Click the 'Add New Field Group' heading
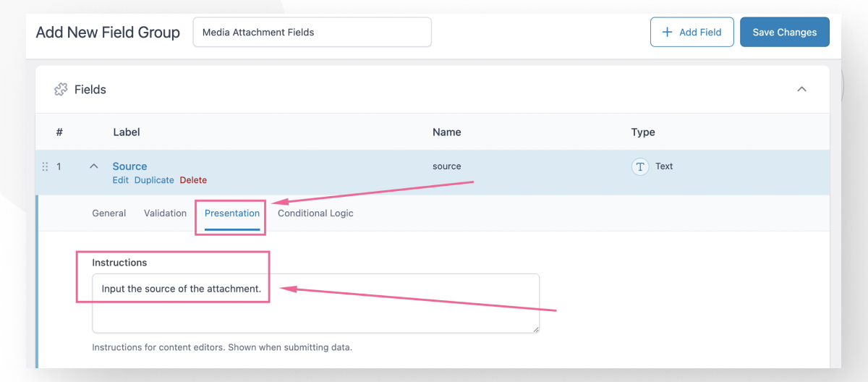The image size is (868, 382). click(108, 33)
